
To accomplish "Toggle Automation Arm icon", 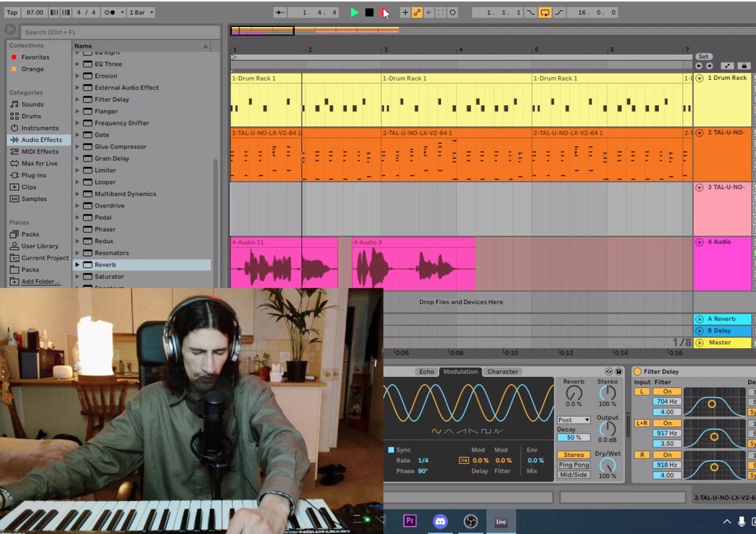I will [417, 13].
